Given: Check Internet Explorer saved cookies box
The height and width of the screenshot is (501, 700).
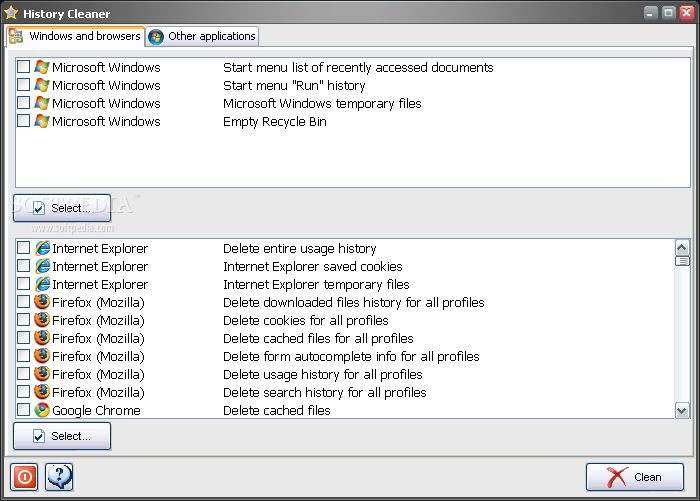Looking at the screenshot, I should coord(23,266).
